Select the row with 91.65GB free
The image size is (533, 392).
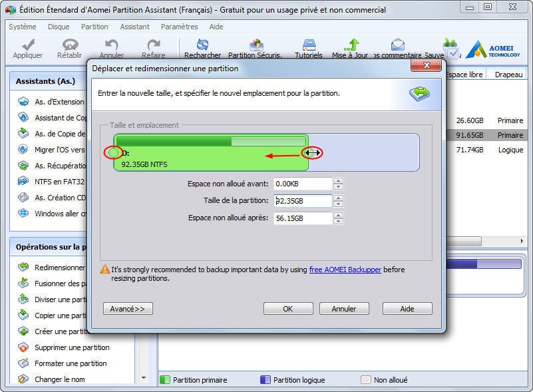[x=486, y=135]
